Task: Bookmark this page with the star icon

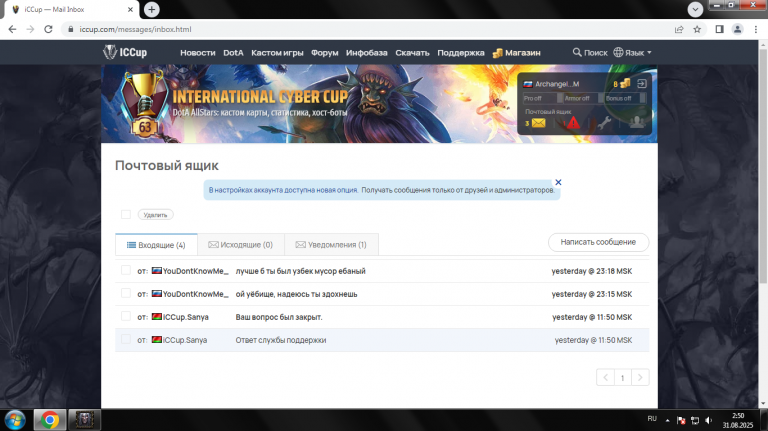Action: 697,29
